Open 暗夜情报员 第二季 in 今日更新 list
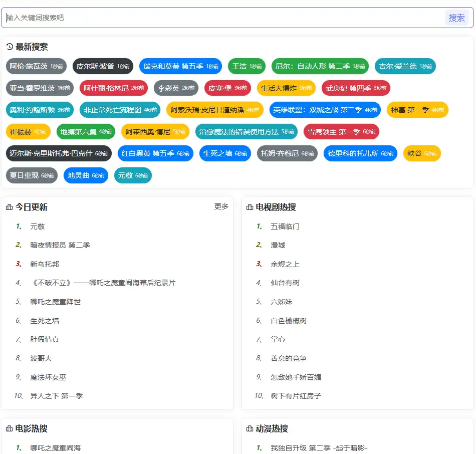476x454 pixels. pyautogui.click(x=60, y=245)
